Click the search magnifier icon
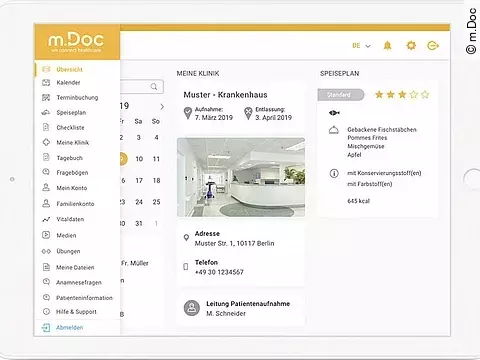 [154, 87]
